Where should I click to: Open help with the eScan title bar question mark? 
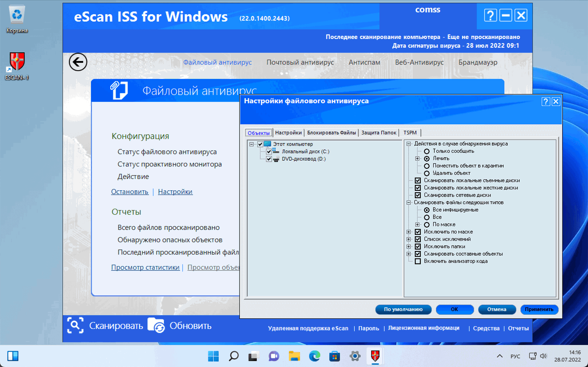pos(490,15)
